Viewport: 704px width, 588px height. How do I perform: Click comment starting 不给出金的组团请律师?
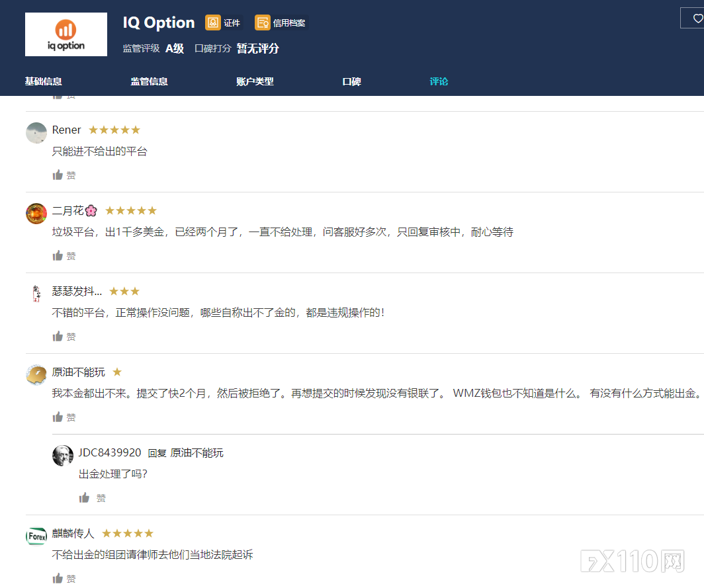153,555
